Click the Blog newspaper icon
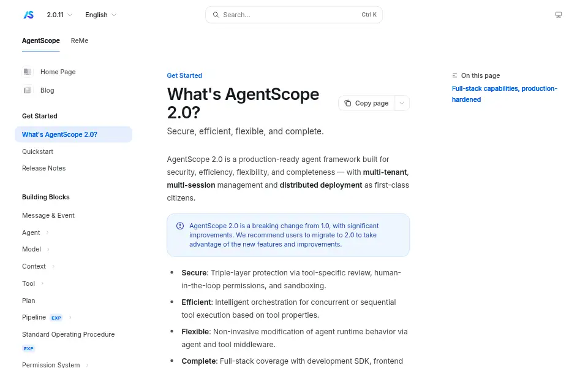The height and width of the screenshot is (368, 588). tap(28, 90)
